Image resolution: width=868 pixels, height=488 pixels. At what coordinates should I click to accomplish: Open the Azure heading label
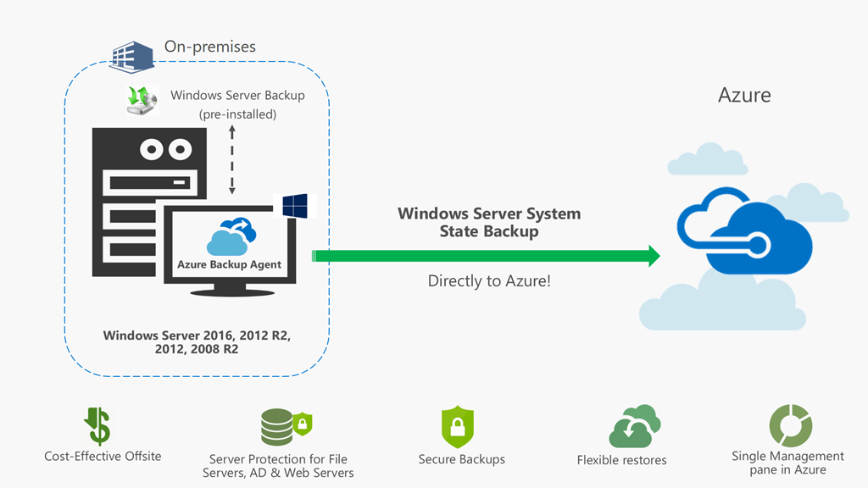(743, 95)
